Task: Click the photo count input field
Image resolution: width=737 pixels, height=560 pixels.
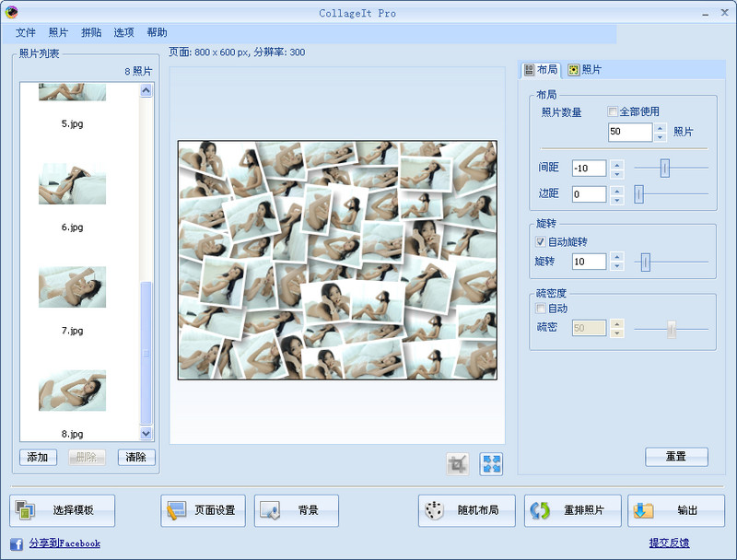Action: coord(630,132)
